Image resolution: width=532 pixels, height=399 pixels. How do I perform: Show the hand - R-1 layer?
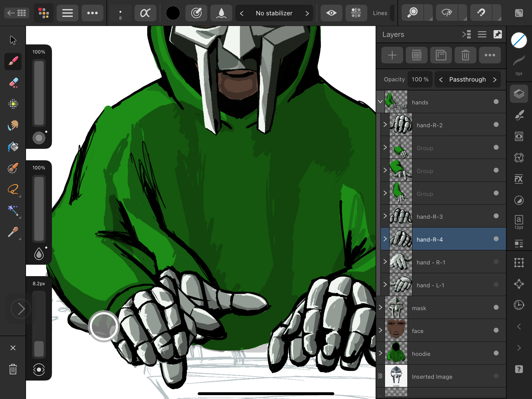496,262
